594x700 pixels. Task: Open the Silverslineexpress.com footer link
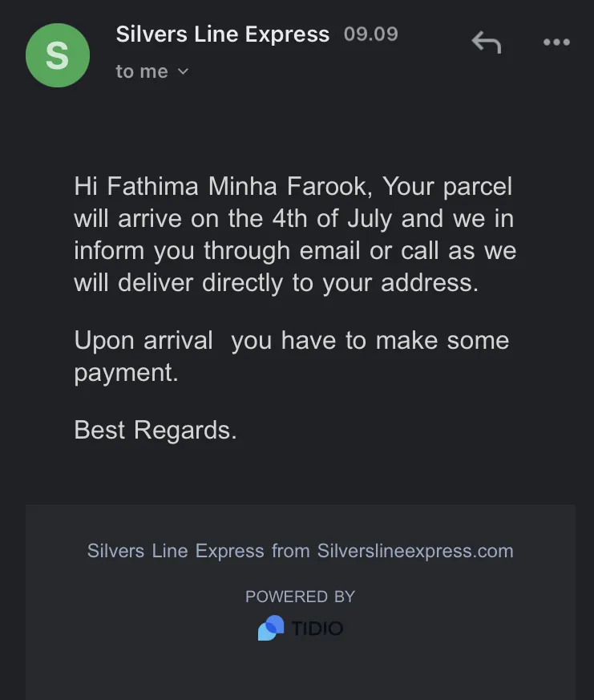coord(415,551)
